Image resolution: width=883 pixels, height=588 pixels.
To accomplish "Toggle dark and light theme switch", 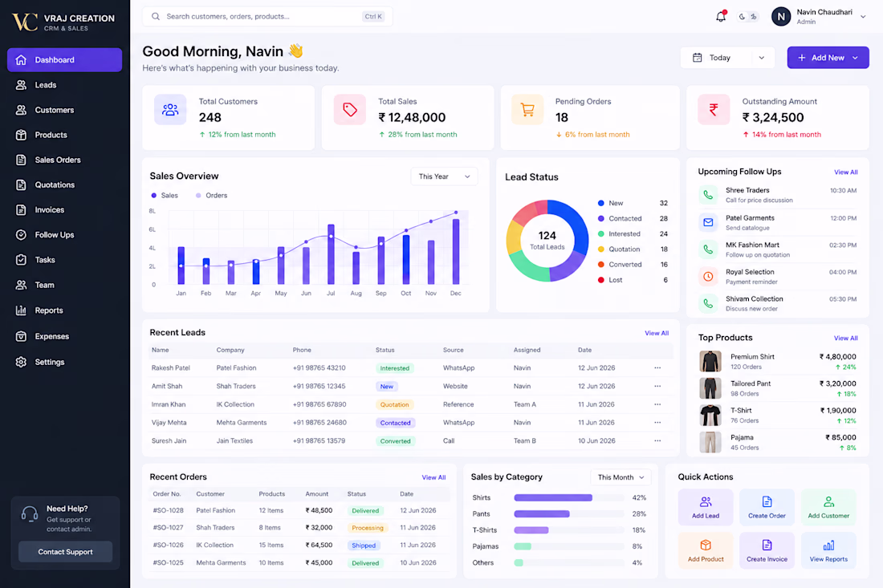I will pyautogui.click(x=748, y=17).
